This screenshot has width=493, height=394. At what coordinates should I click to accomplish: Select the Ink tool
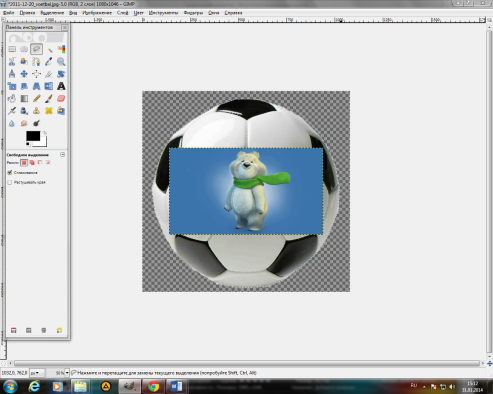coord(24,111)
